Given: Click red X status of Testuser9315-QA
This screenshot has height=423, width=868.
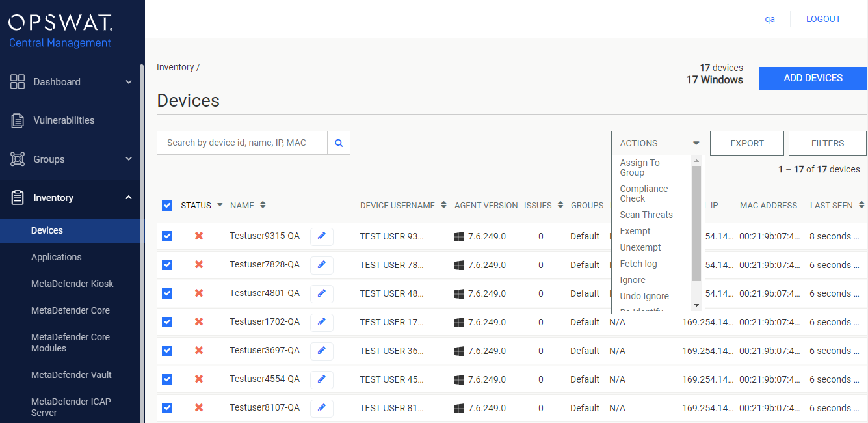Looking at the screenshot, I should click(x=199, y=236).
